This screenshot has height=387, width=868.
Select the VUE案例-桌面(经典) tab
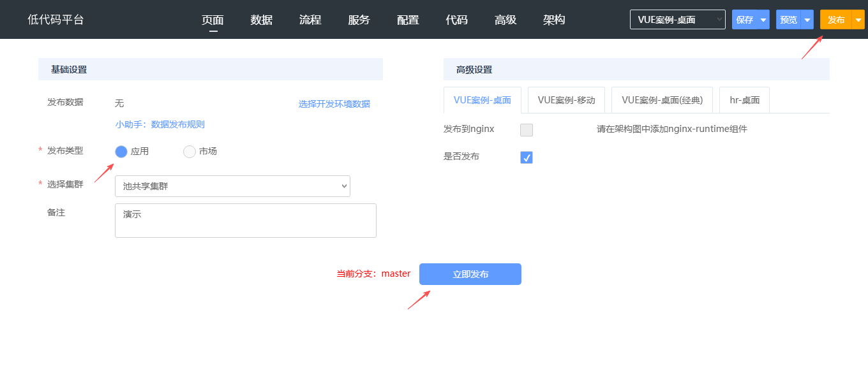662,100
